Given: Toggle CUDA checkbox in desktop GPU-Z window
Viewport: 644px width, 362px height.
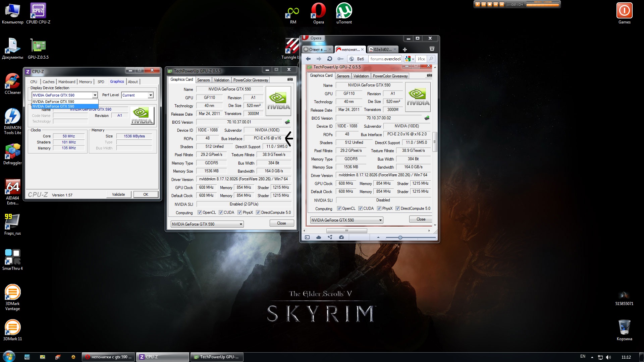Looking at the screenshot, I should coord(221,213).
